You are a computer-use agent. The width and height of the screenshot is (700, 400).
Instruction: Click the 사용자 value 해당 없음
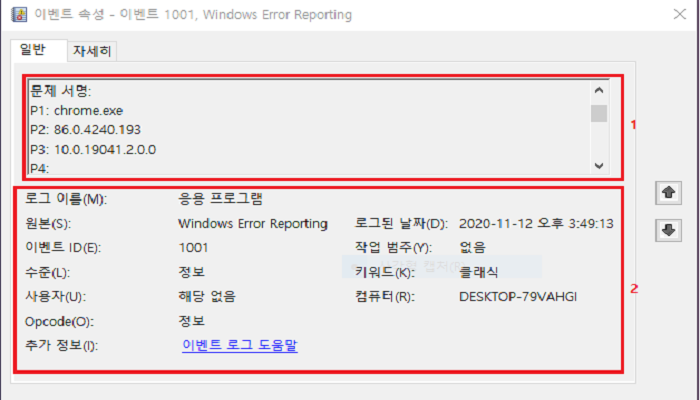(x=206, y=296)
